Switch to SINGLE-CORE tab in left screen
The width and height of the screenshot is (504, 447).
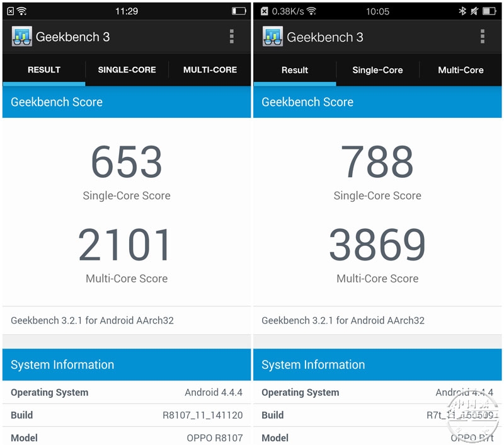(127, 70)
